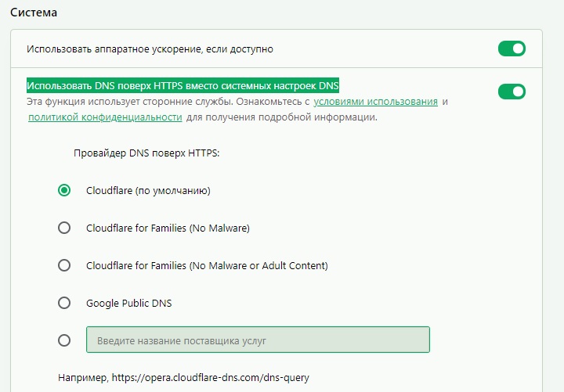The height and width of the screenshot is (392, 564).
Task: Toggle the hardware acceleration switch
Action: pyautogui.click(x=512, y=49)
